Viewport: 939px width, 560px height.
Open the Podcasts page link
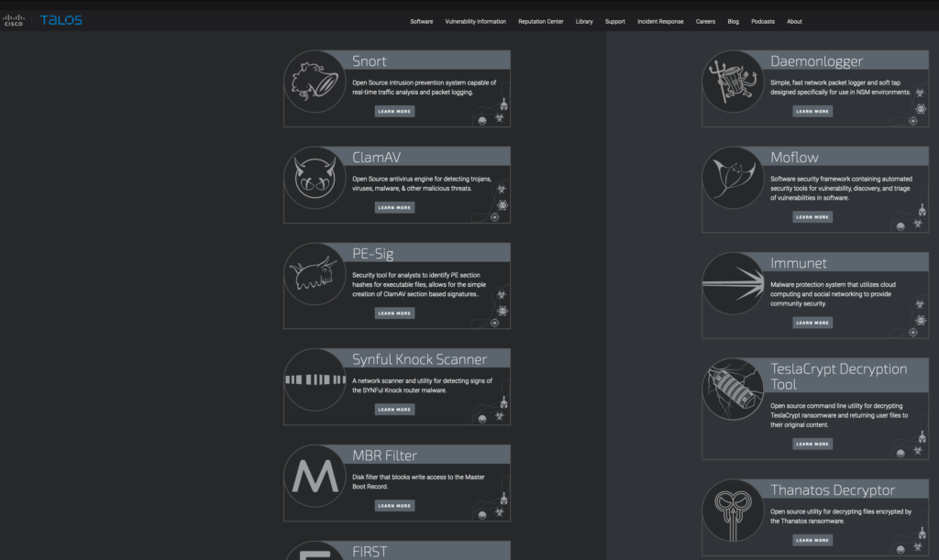pyautogui.click(x=762, y=21)
